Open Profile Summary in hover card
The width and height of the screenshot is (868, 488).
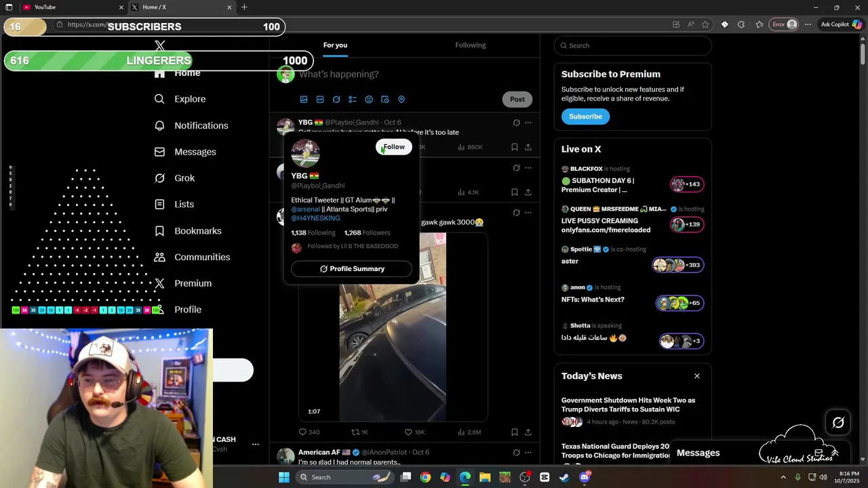[x=351, y=269]
